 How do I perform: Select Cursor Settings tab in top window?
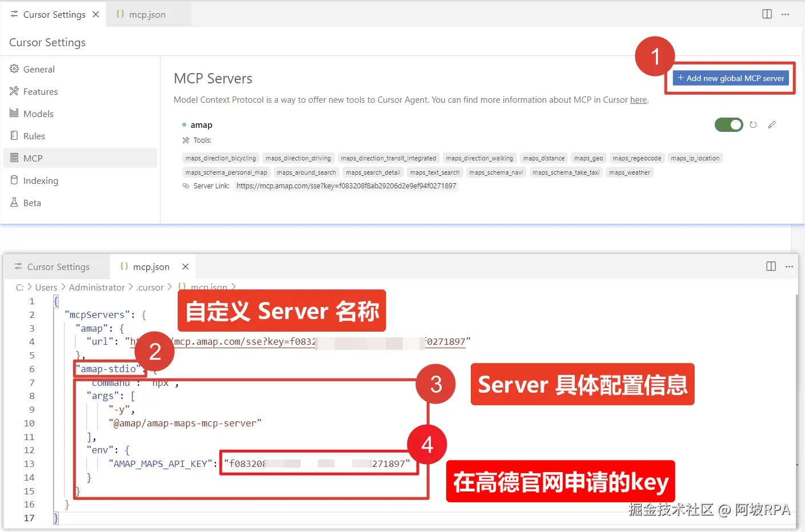[54, 14]
